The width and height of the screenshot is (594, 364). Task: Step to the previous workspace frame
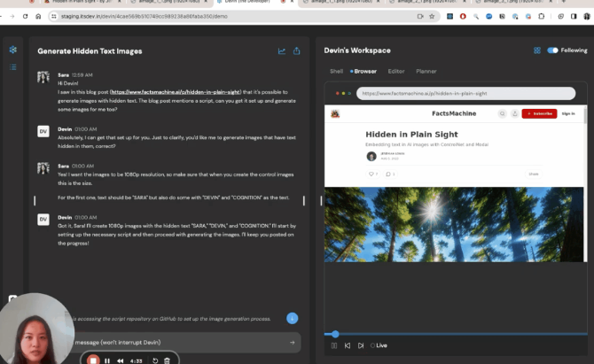pyautogui.click(x=348, y=345)
